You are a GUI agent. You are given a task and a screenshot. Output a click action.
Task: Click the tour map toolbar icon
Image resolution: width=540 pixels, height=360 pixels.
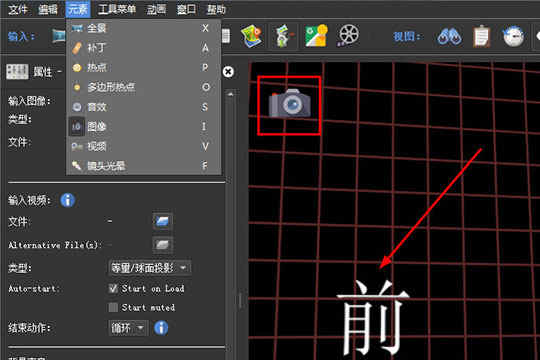tap(251, 35)
